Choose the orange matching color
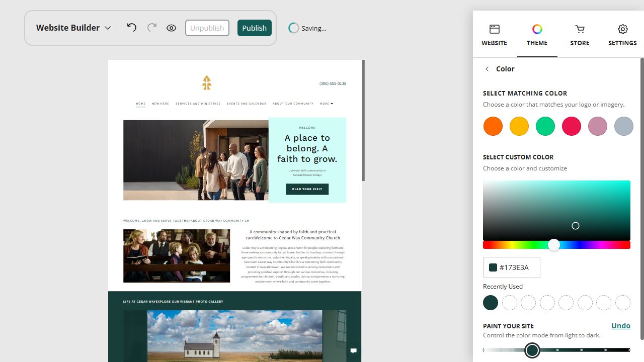 493,126
